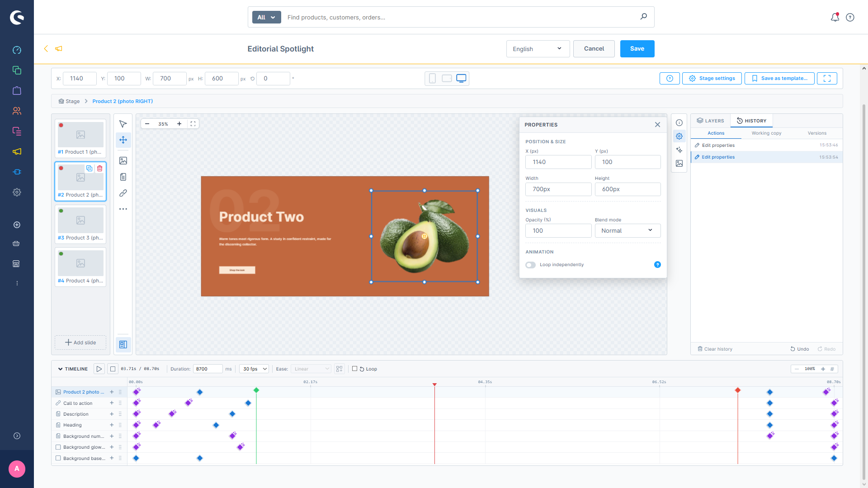Go to Stage breadcrumb

click(x=69, y=101)
